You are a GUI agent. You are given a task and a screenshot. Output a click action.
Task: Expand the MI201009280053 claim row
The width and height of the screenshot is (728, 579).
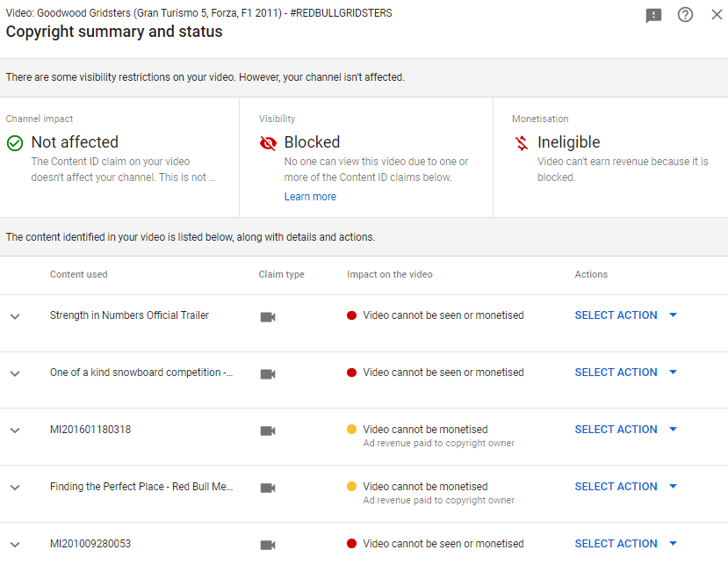[15, 545]
